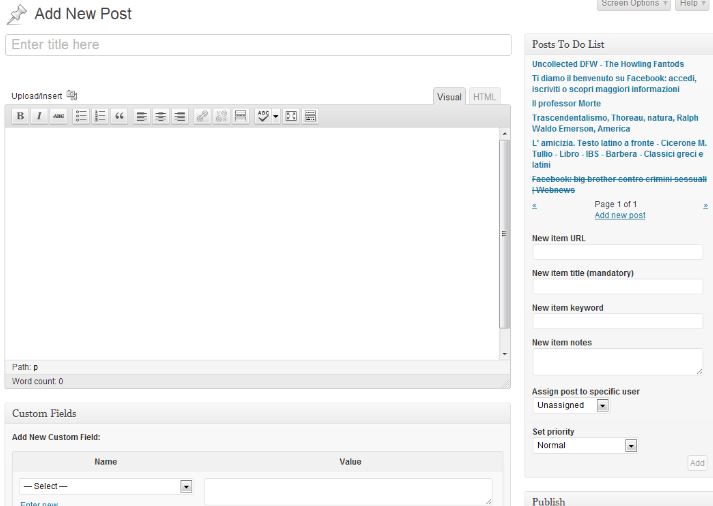Click the editor vertical scrollbar thumb

click(504, 234)
